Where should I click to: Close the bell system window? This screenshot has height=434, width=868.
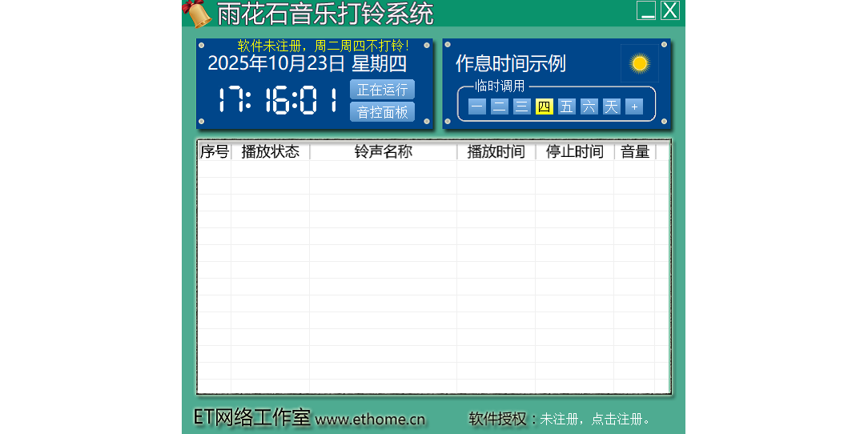click(x=670, y=10)
